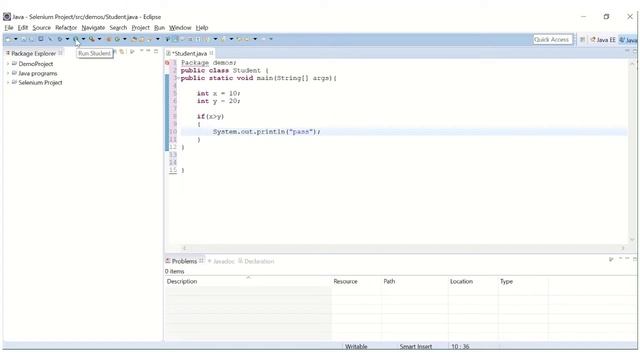
Task: Maximize the Package Explorer view
Action: click(156, 51)
